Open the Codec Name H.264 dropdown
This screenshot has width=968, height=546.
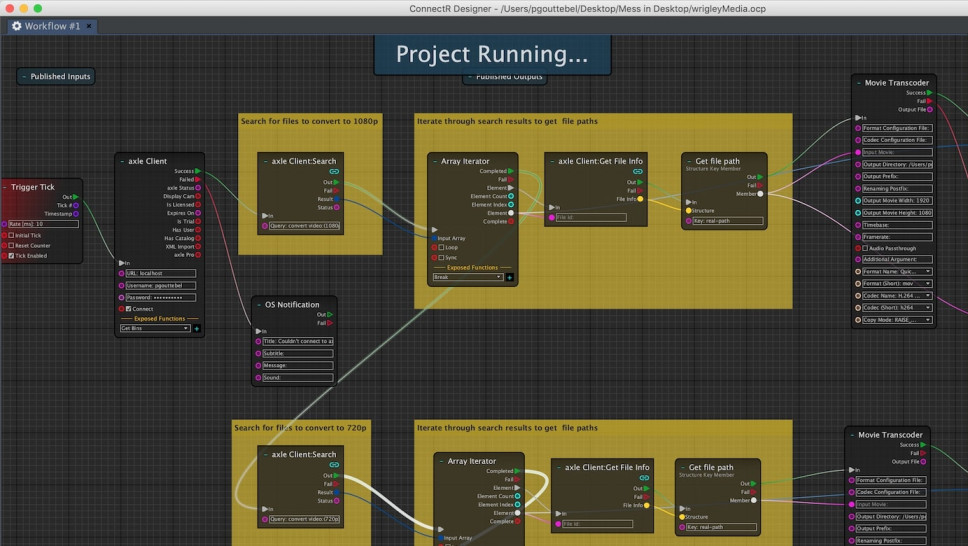897,296
